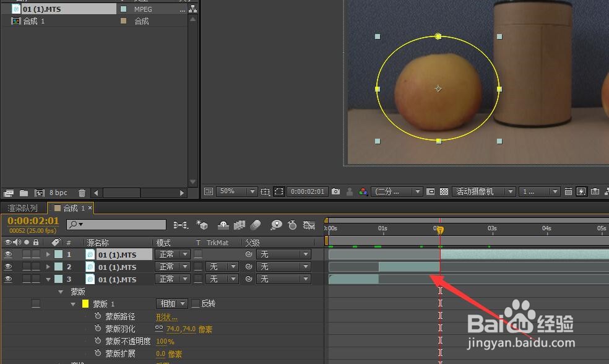This screenshot has height=364, width=609.
Task: Toggle stopwatch for 蒙版不透明度
Action: click(x=98, y=341)
